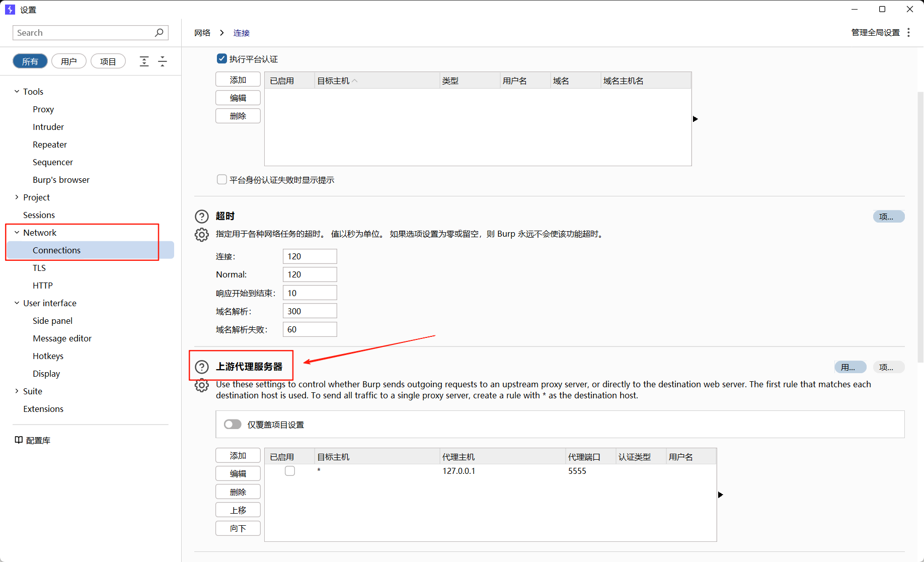Click the search magnifier icon
This screenshot has height=562, width=924.
pyautogui.click(x=159, y=33)
